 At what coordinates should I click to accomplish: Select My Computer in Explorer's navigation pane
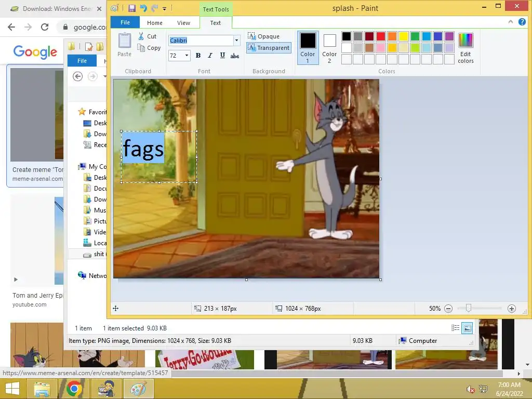(x=92, y=167)
